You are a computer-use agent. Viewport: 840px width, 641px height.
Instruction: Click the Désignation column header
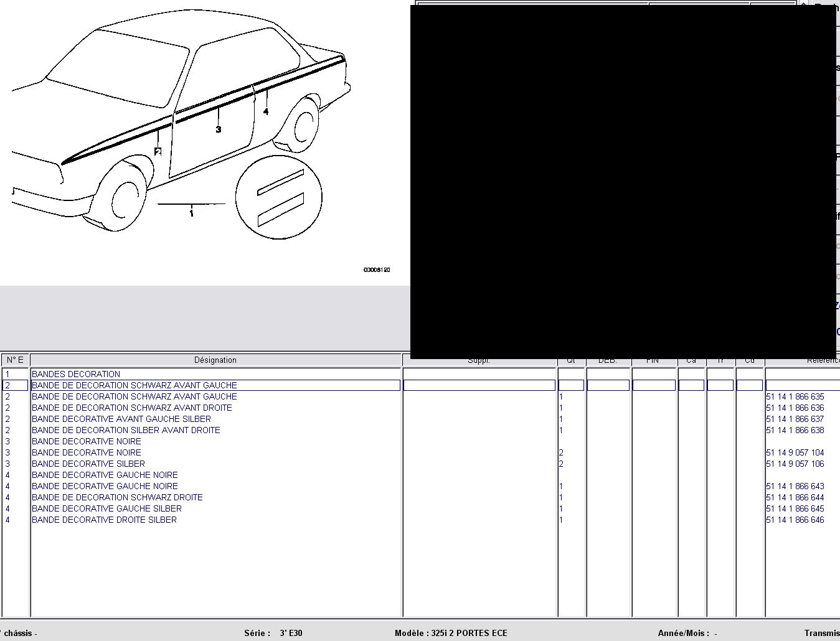point(215,360)
